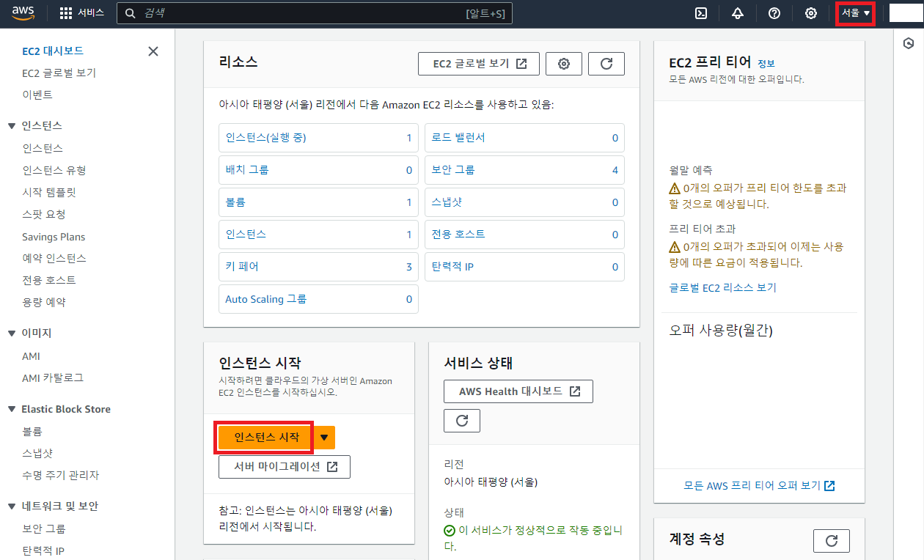The width and height of the screenshot is (924, 560).
Task: Click the EC2 글로벌 보기 button
Action: click(479, 64)
